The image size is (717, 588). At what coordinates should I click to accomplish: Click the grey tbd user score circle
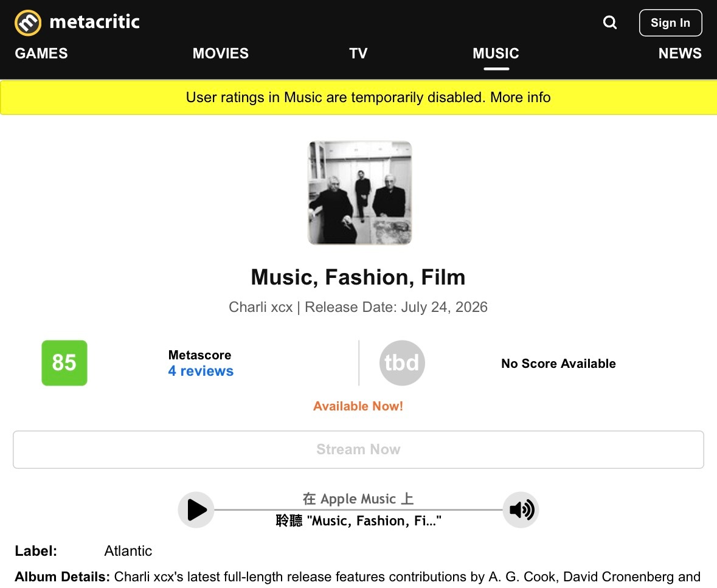(x=402, y=363)
